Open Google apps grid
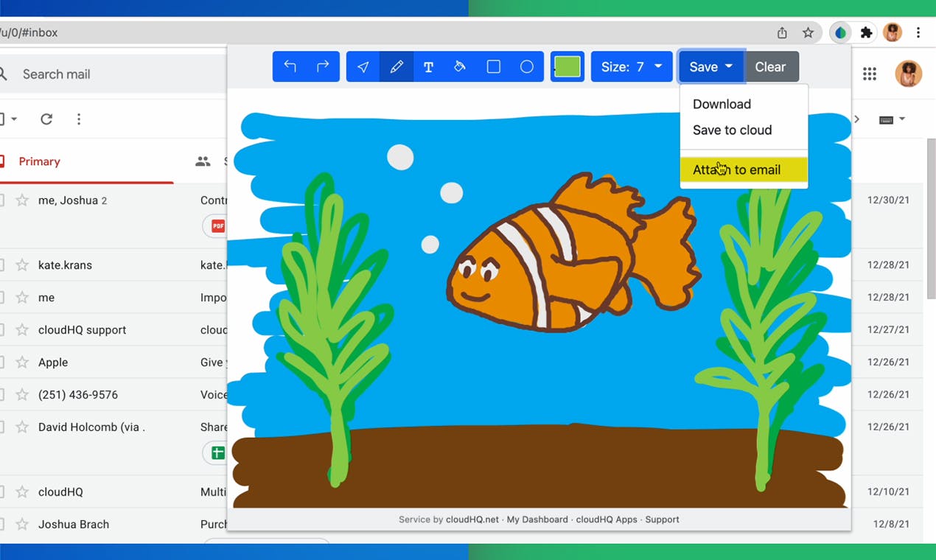 [x=870, y=74]
